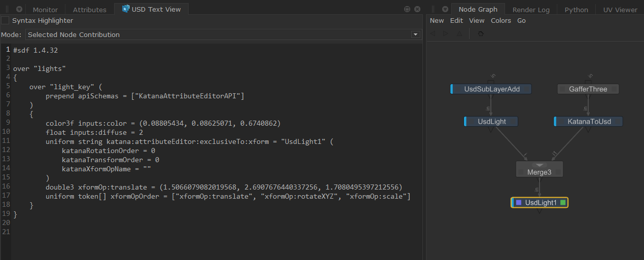This screenshot has width=644, height=260.
Task: Click the forward arrow navigation icon
Action: tap(446, 33)
